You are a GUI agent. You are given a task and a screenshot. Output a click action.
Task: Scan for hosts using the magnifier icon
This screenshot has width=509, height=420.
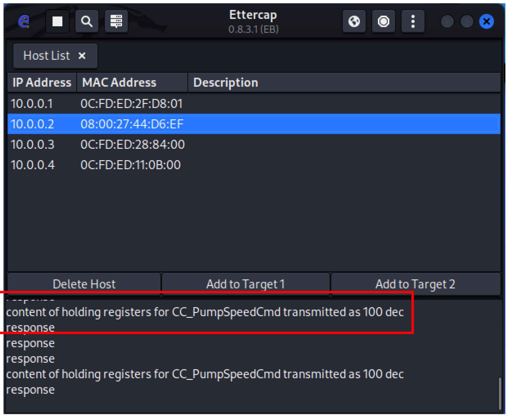[87, 21]
